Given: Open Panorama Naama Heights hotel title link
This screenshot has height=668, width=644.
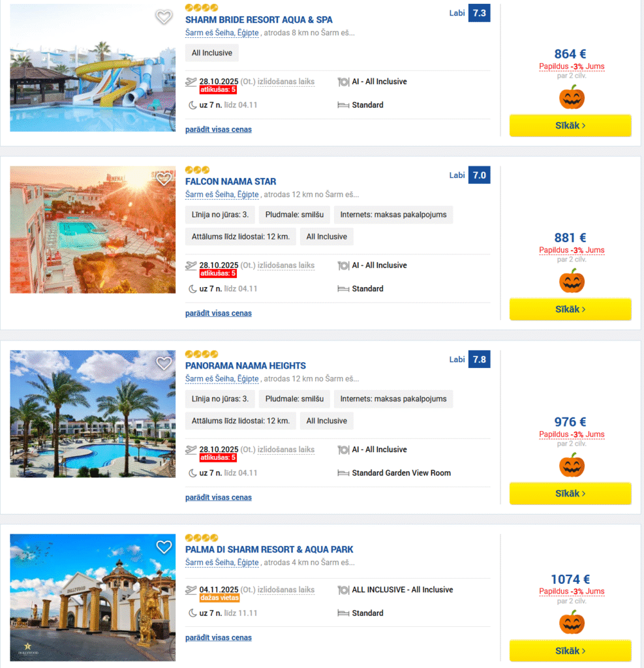Looking at the screenshot, I should tap(245, 365).
